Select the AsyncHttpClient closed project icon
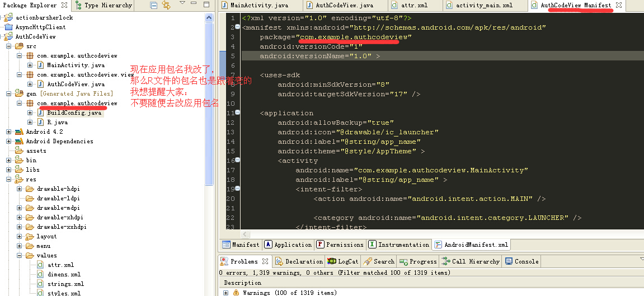644x296 pixels. coord(8,27)
